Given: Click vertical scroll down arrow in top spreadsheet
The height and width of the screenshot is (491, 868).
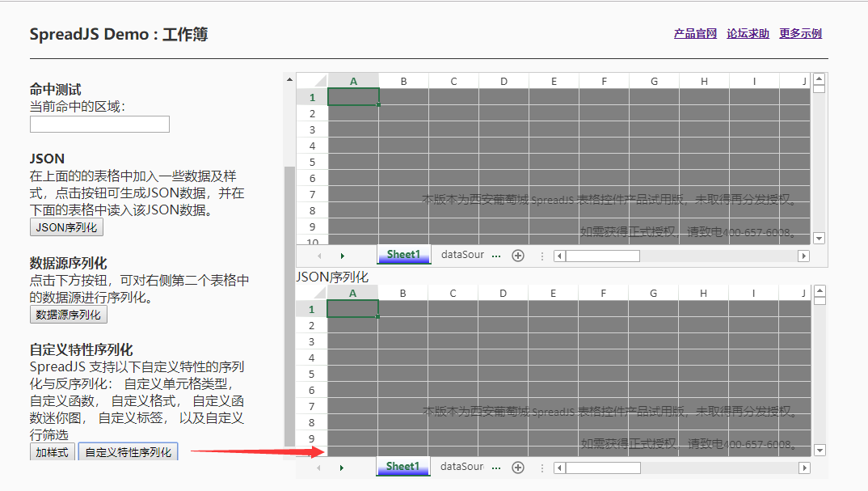Looking at the screenshot, I should pos(820,239).
